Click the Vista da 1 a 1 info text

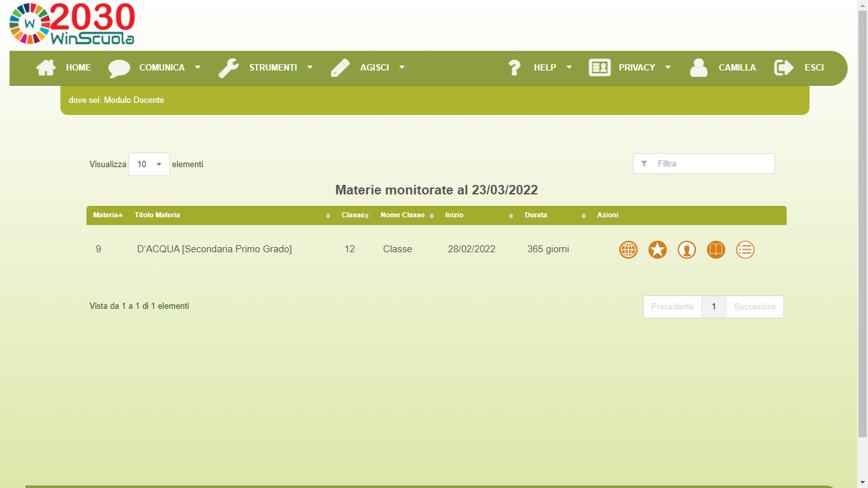click(139, 306)
